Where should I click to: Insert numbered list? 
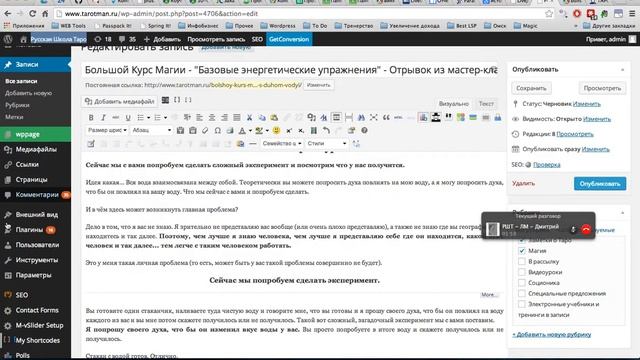pos(158,118)
